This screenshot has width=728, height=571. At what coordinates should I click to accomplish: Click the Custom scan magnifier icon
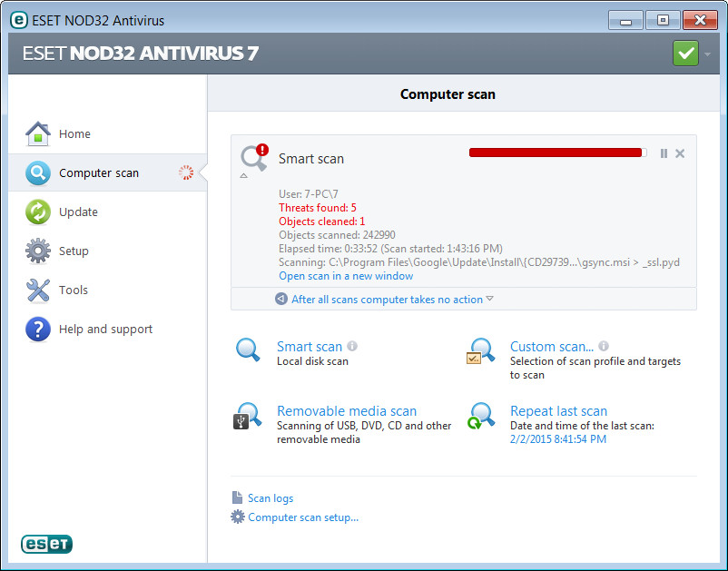coord(480,351)
